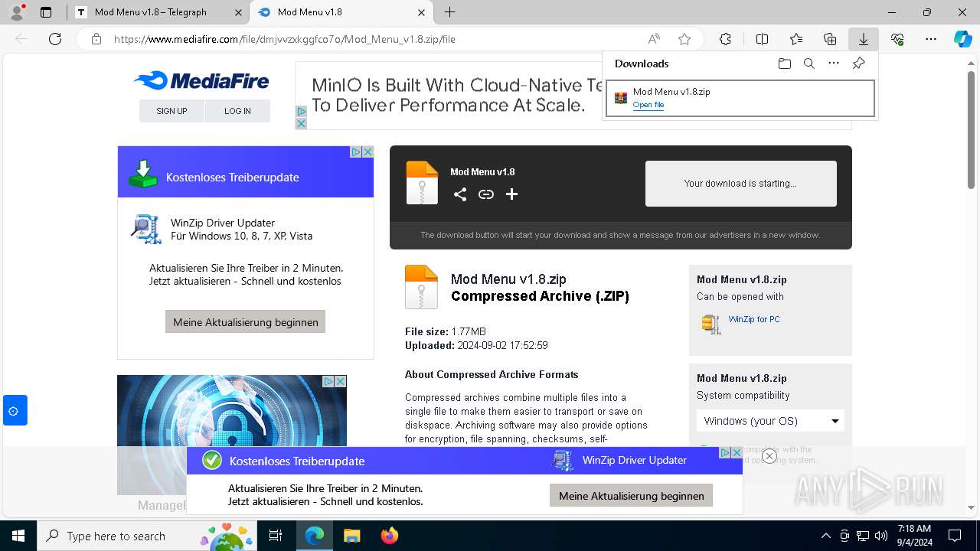The height and width of the screenshot is (551, 980).
Task: Click Meine Aktualisierung beginnen in left ad
Action: pos(245,321)
